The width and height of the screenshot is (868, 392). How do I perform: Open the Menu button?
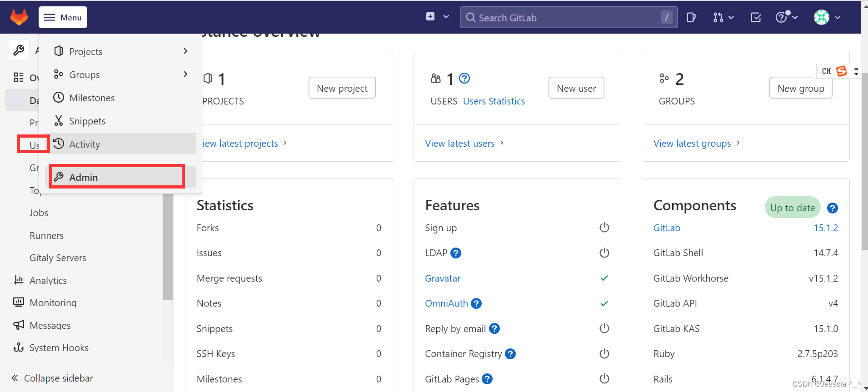(x=63, y=17)
